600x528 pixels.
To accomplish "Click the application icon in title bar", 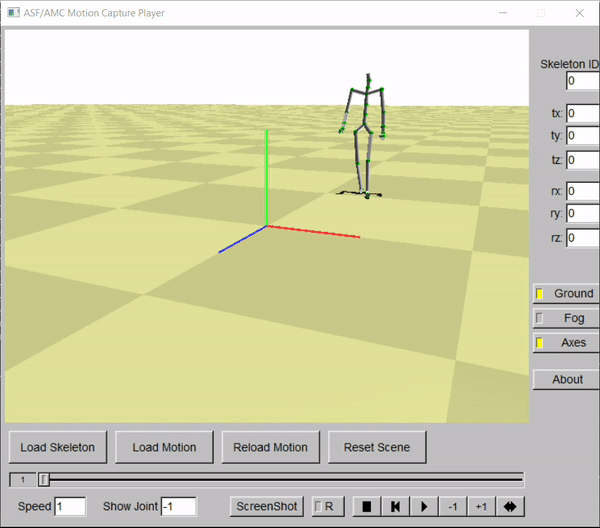I will tap(13, 13).
